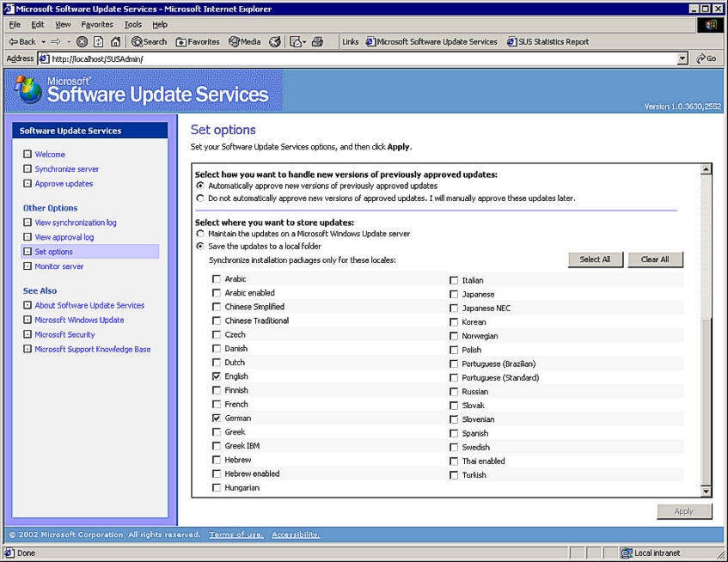Click the bullet icon beside Microsoft Windows Update
This screenshot has height=562, width=728.
28,320
